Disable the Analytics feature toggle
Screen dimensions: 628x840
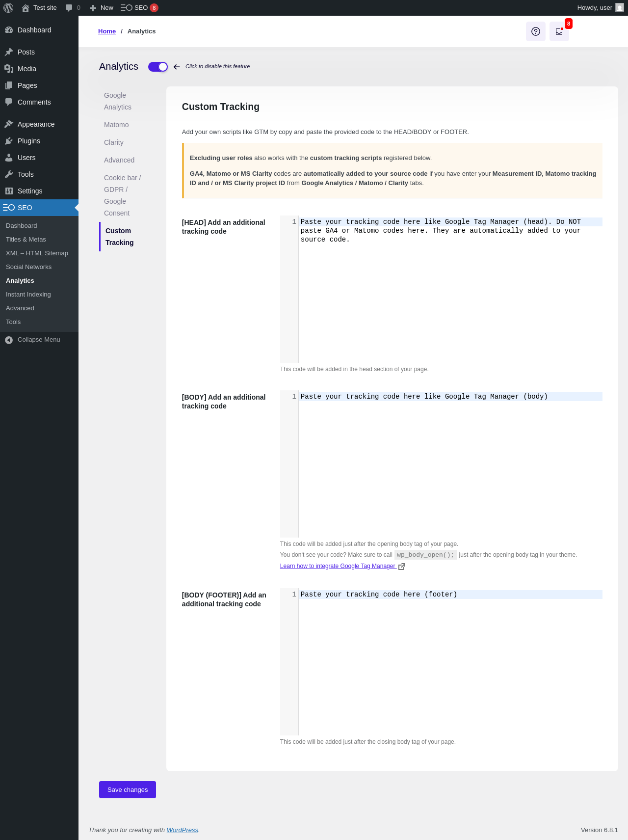(x=158, y=67)
